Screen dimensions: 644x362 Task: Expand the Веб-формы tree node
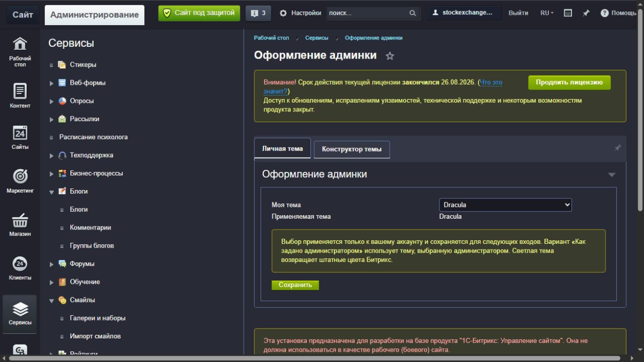coord(51,83)
